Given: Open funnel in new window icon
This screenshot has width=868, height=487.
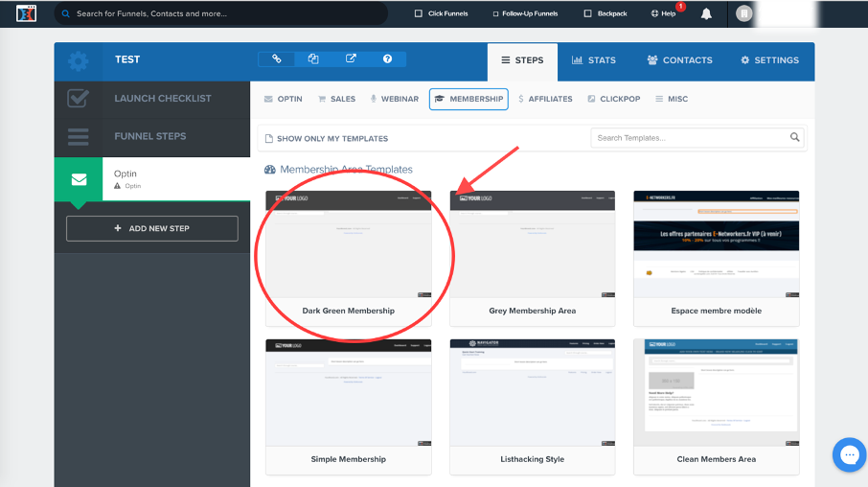Looking at the screenshot, I should pos(351,58).
